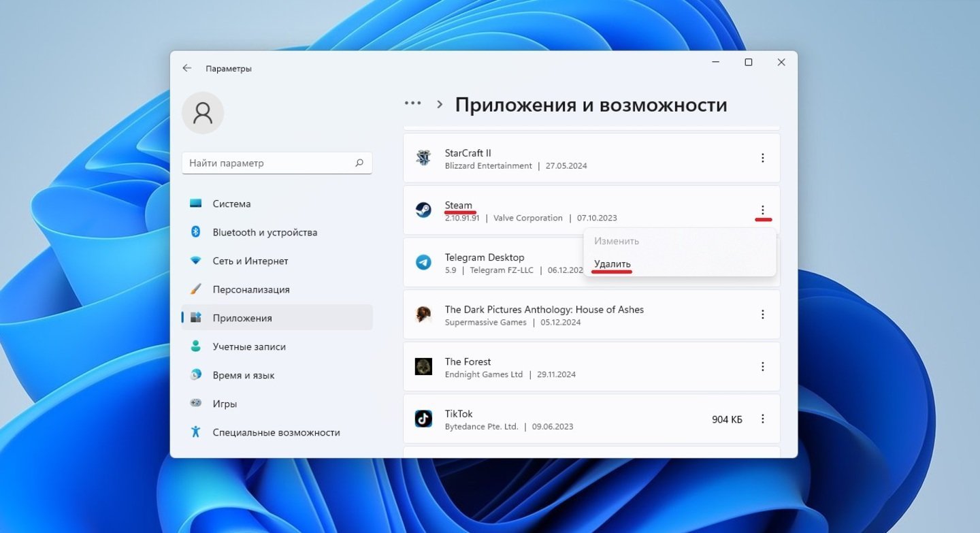Select the Steam app name
980x533 pixels.
[458, 205]
